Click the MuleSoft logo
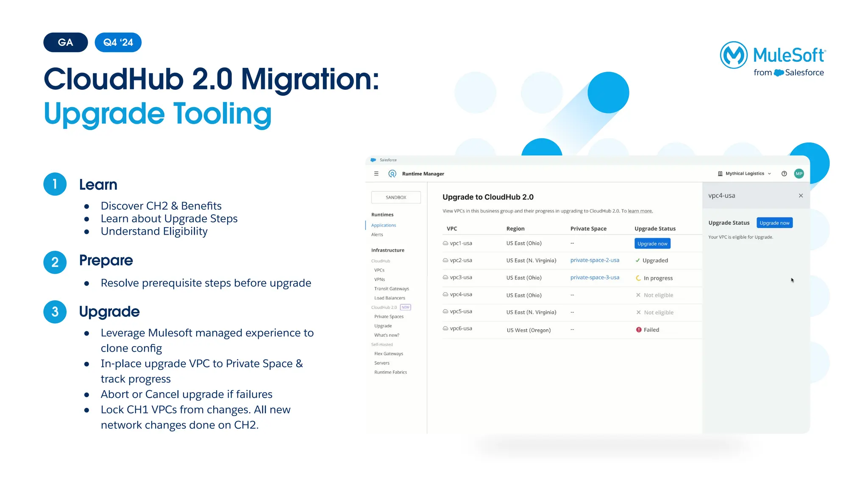Image resolution: width=868 pixels, height=488 pixels. [773, 59]
